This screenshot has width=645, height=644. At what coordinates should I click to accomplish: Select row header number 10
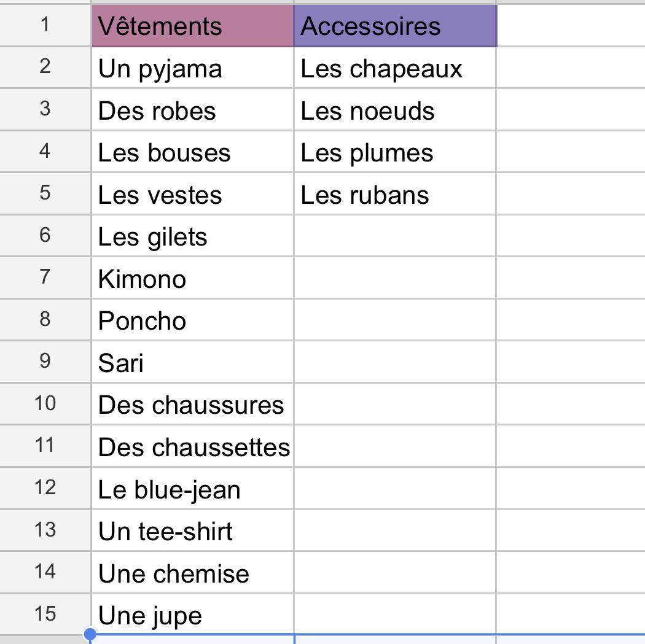[x=45, y=403]
